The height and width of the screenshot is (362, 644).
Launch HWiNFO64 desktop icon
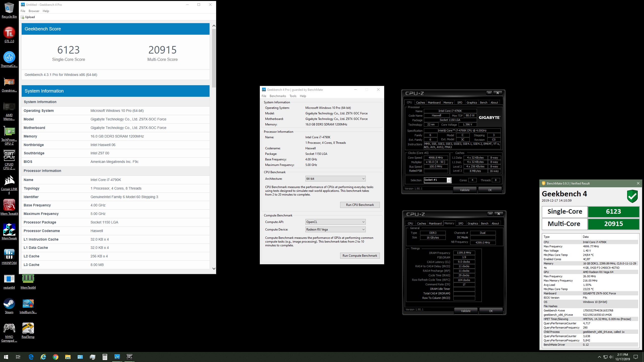coord(9,256)
